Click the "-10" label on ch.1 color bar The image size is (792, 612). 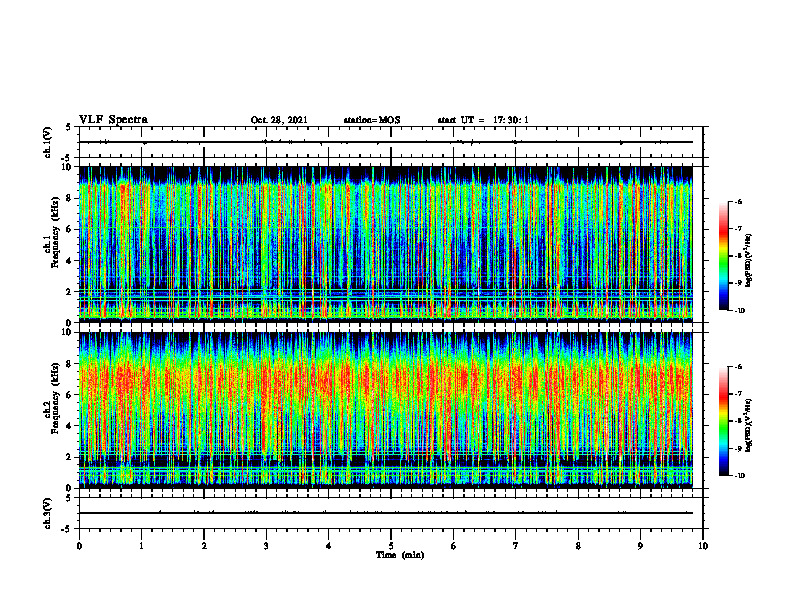[x=739, y=311]
